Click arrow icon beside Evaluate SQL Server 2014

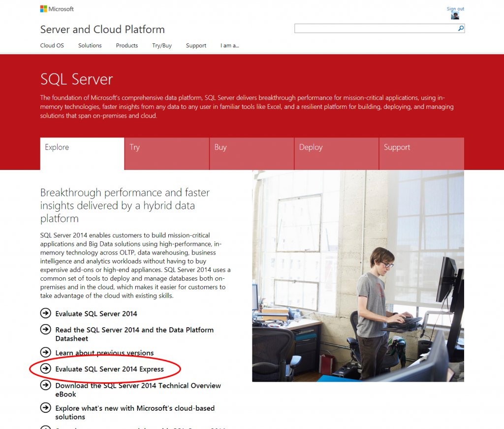(x=46, y=313)
